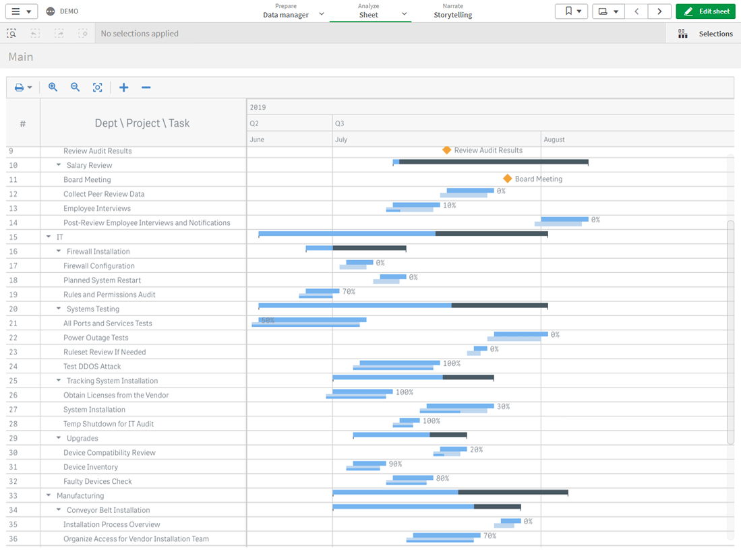The height and width of the screenshot is (560, 741).
Task: Collapse the IT department group
Action: tap(49, 237)
